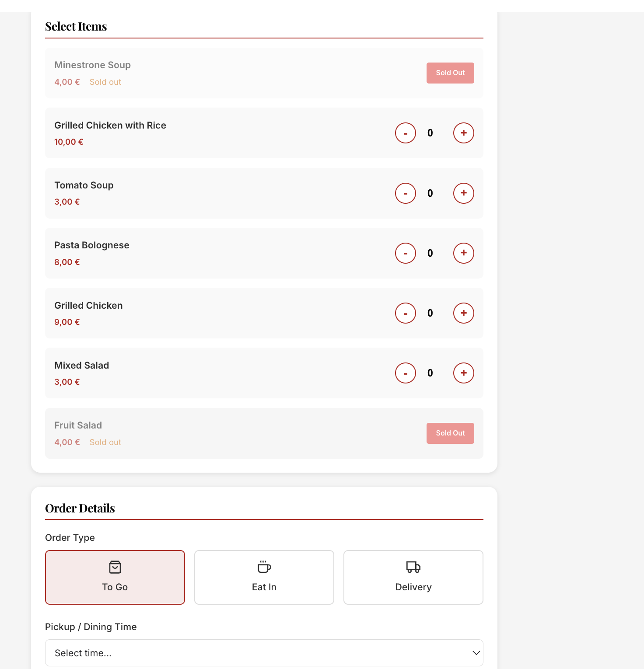
Task: Select the To Go order type
Action: 115,577
